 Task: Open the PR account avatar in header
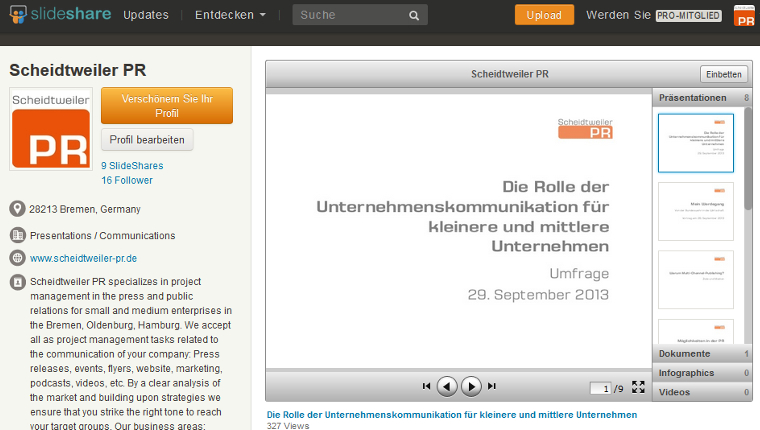pos(744,15)
